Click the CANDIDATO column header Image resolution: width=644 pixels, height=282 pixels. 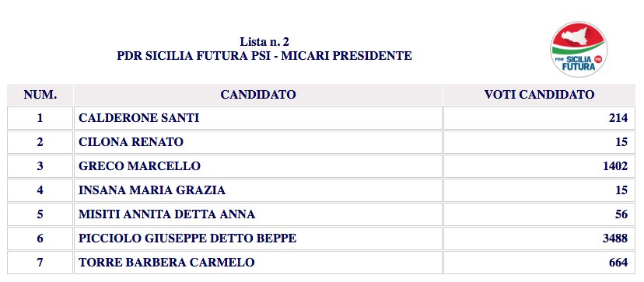(x=258, y=95)
